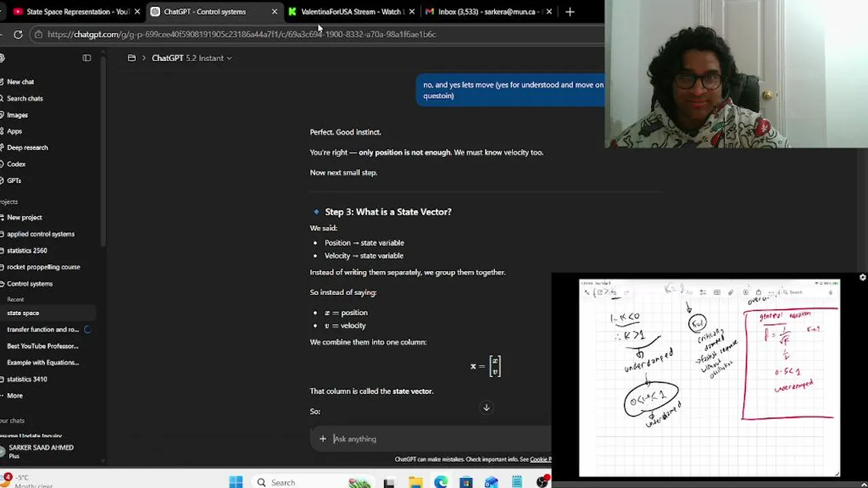Close the ChatGPT Control systems tab
The width and height of the screenshot is (868, 488).
[275, 12]
